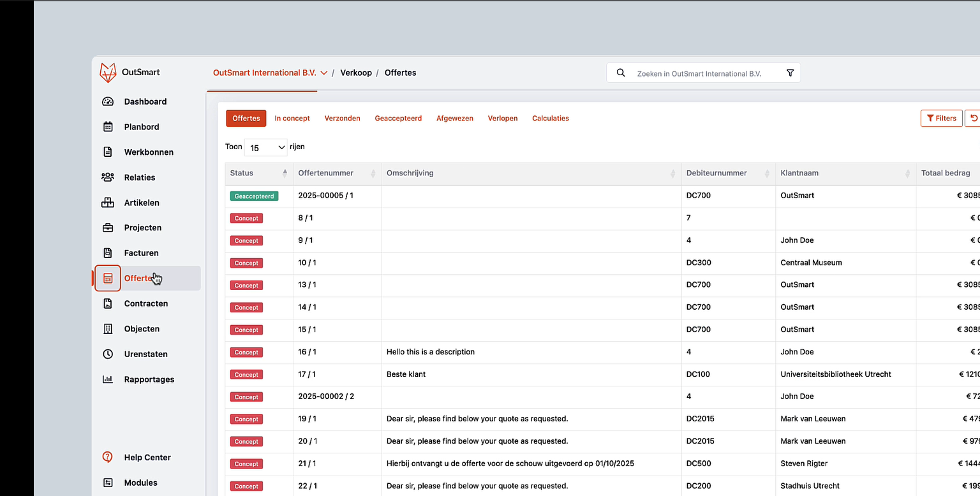Click the Filters button
Image resolution: width=980 pixels, height=496 pixels.
pos(941,119)
